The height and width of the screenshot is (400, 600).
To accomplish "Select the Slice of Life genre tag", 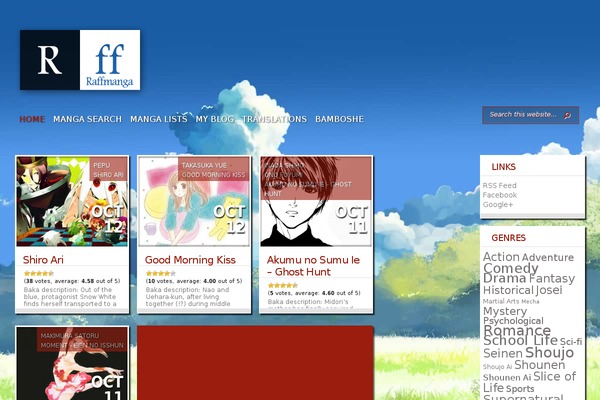I will pos(529,382).
